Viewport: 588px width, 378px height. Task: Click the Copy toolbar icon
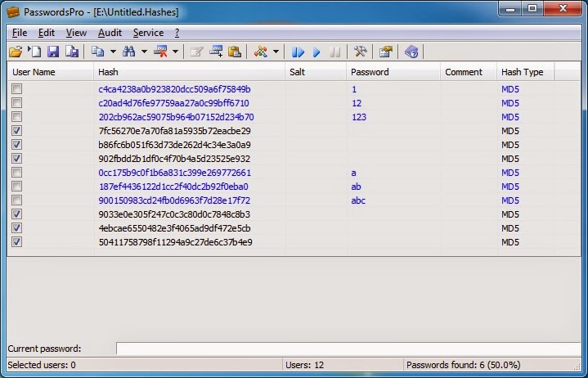coord(98,52)
